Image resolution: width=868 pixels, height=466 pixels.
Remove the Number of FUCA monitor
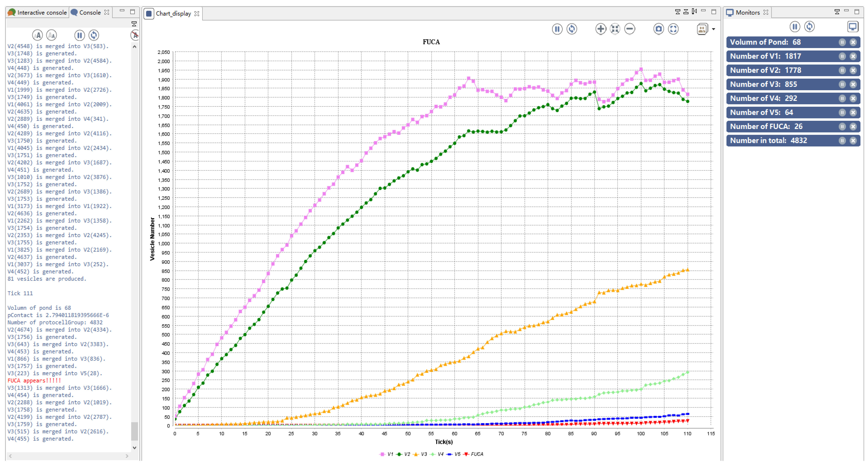click(853, 126)
